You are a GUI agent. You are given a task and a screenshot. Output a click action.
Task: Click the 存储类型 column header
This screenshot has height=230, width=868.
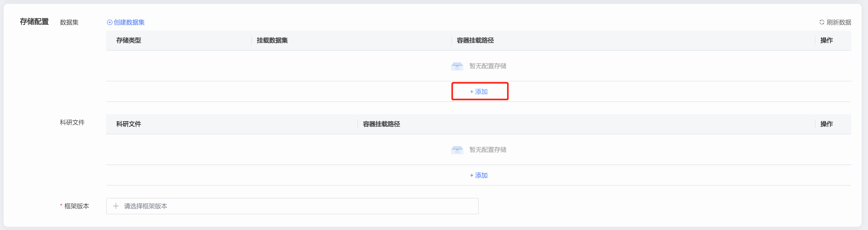(x=129, y=41)
